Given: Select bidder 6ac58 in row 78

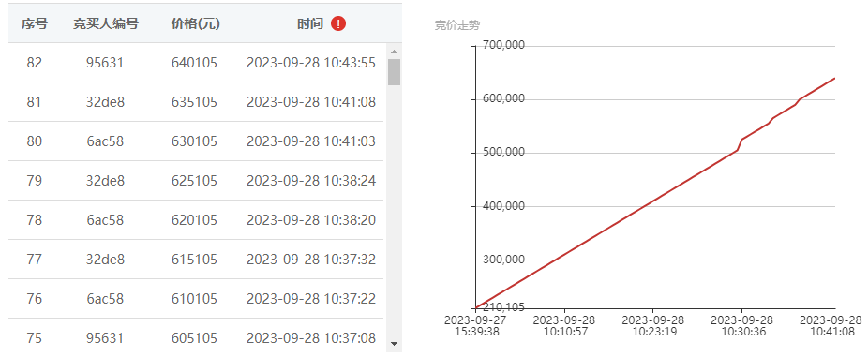Looking at the screenshot, I should tap(105, 220).
